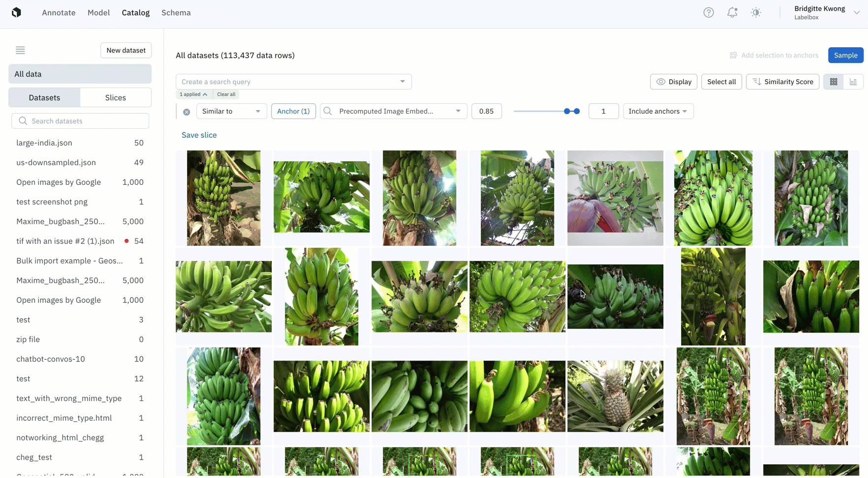Go to the Model tab
Viewport: 868px width, 478px height.
[98, 13]
